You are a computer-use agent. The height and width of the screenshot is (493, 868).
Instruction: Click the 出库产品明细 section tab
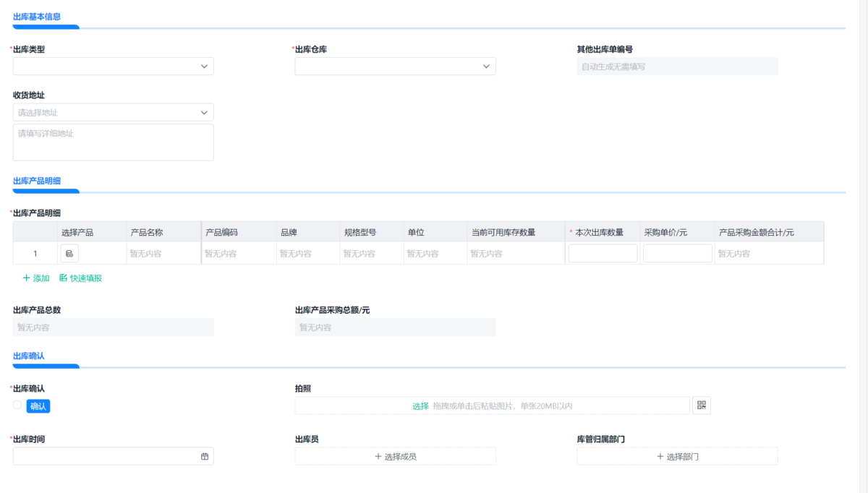pyautogui.click(x=37, y=181)
